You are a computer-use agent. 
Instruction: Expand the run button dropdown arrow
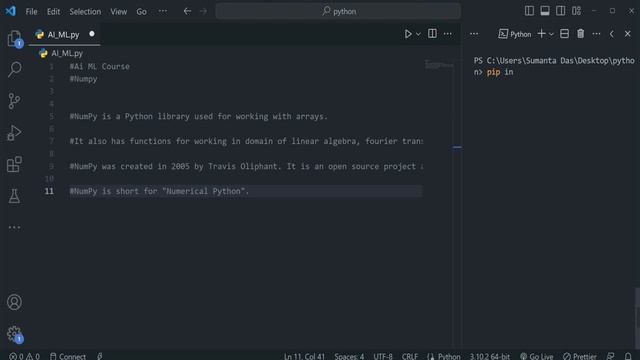pos(418,34)
